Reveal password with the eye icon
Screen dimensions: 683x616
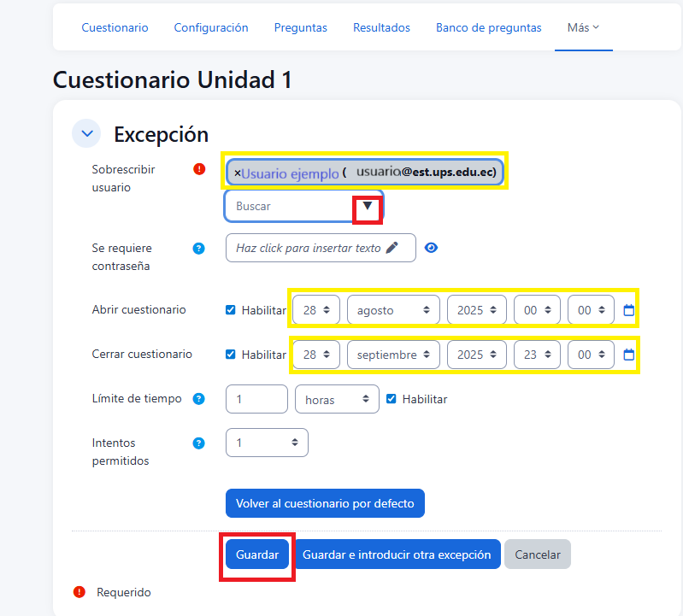[x=432, y=248]
